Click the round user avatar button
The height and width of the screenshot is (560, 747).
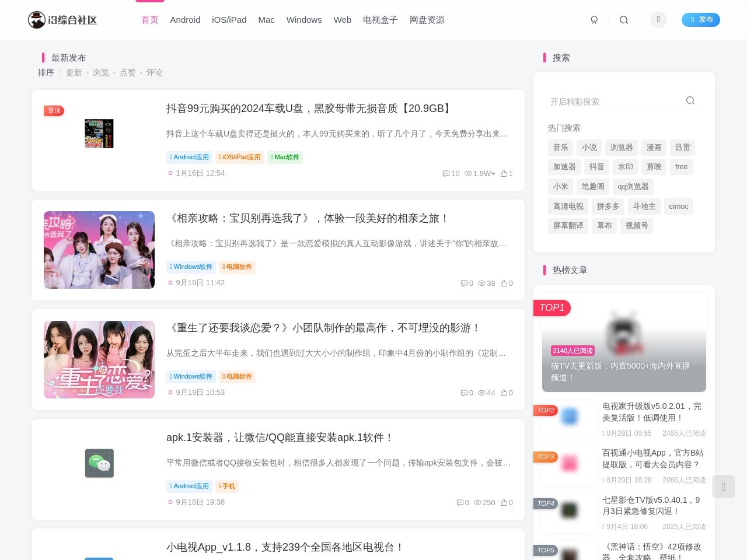[658, 20]
